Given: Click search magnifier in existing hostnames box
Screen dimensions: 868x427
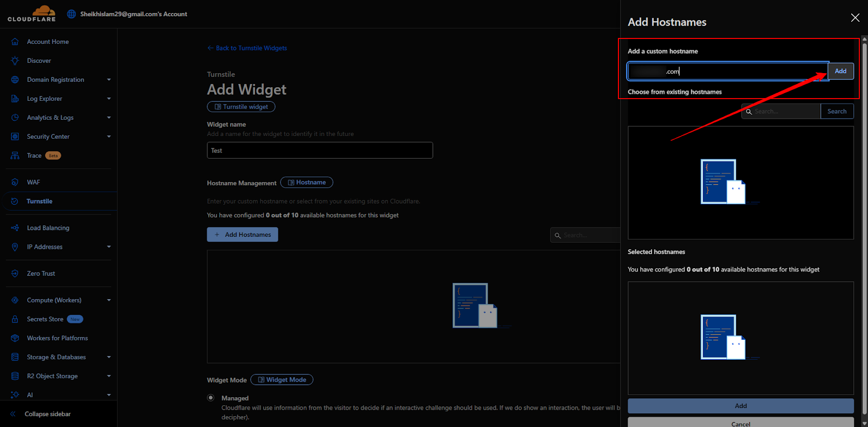Looking at the screenshot, I should [749, 112].
